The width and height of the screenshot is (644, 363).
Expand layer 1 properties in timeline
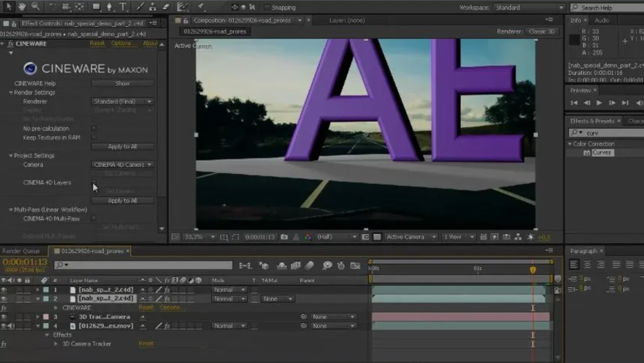38,289
